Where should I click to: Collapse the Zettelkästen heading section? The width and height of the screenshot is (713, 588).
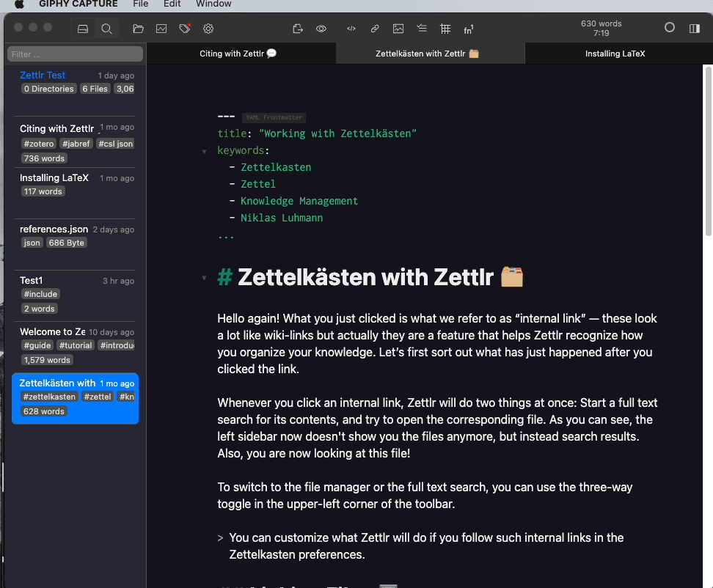coord(205,277)
